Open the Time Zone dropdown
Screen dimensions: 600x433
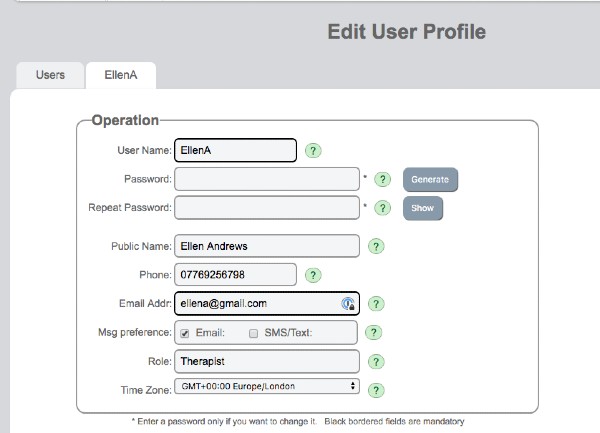click(x=267, y=386)
